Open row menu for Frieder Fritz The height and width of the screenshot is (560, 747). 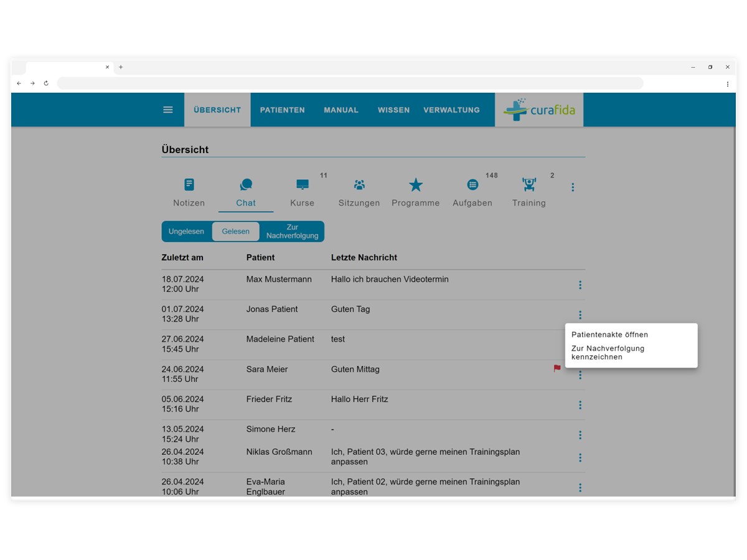pos(580,405)
